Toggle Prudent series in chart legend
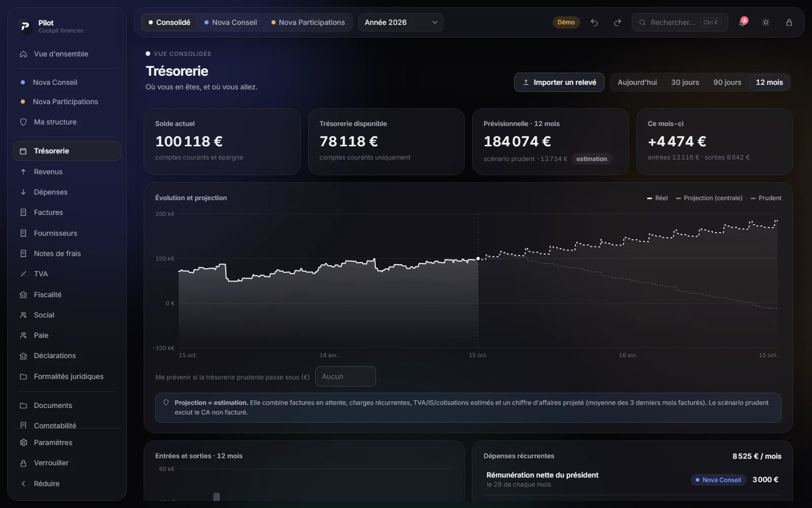Image resolution: width=812 pixels, height=508 pixels. tap(766, 198)
